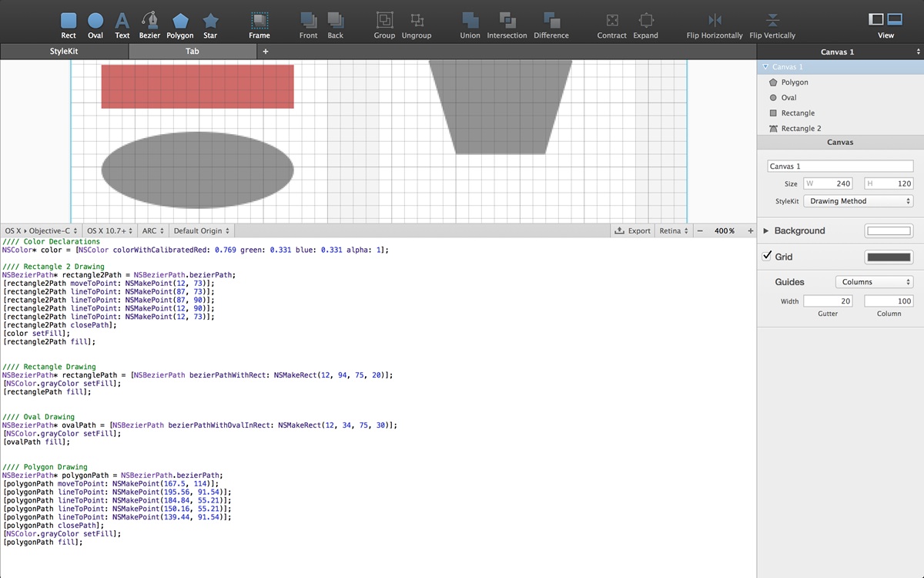Screen dimensions: 924x578
Task: Expand the Background section
Action: tap(766, 230)
